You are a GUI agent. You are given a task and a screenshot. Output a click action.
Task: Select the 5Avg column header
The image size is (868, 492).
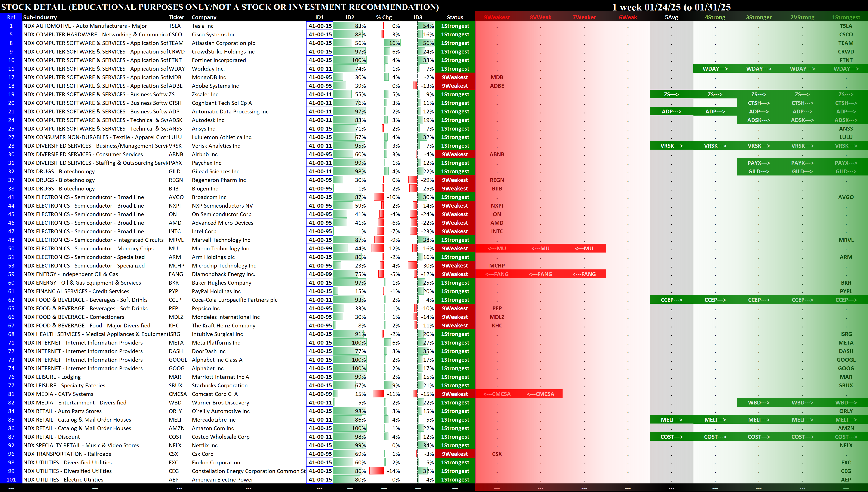671,17
